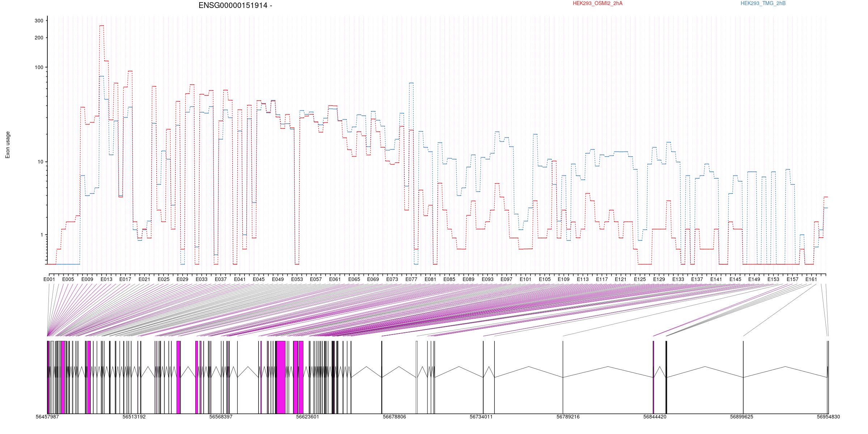The image size is (868, 434).
Task: Click exon label E013
Action: click(106, 279)
